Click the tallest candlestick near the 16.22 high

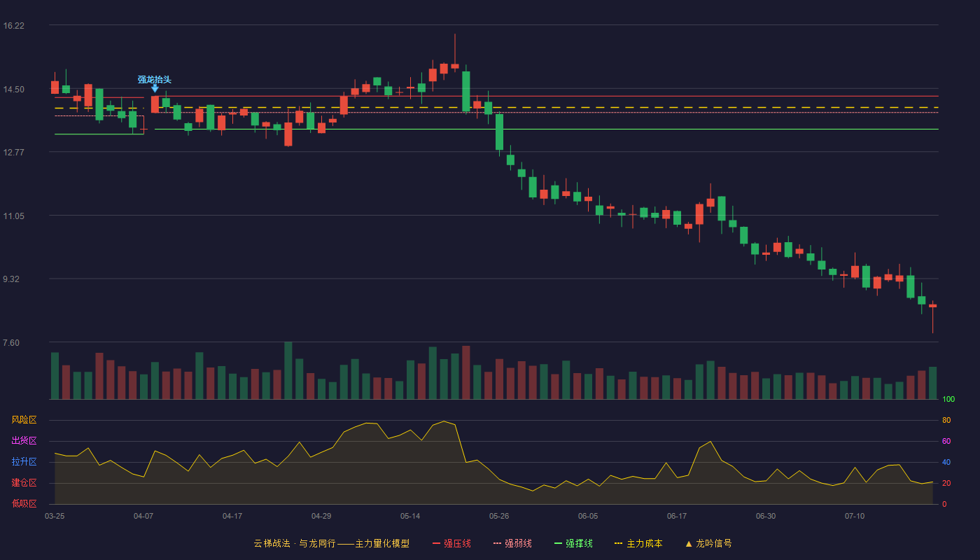[455, 52]
